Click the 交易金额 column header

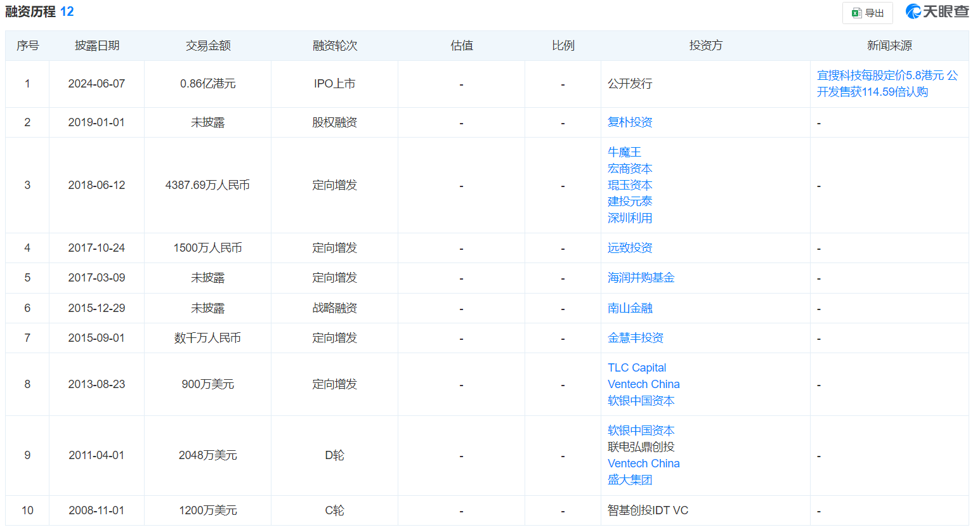tap(208, 46)
